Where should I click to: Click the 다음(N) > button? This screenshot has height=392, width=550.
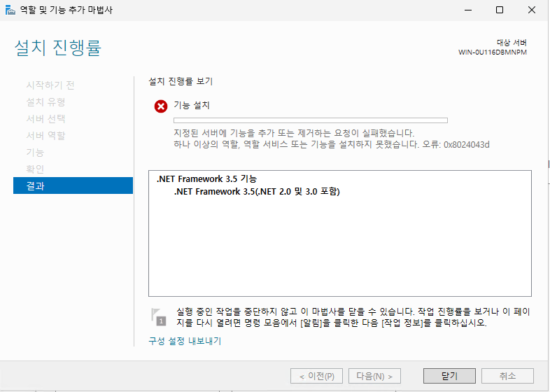tap(374, 376)
